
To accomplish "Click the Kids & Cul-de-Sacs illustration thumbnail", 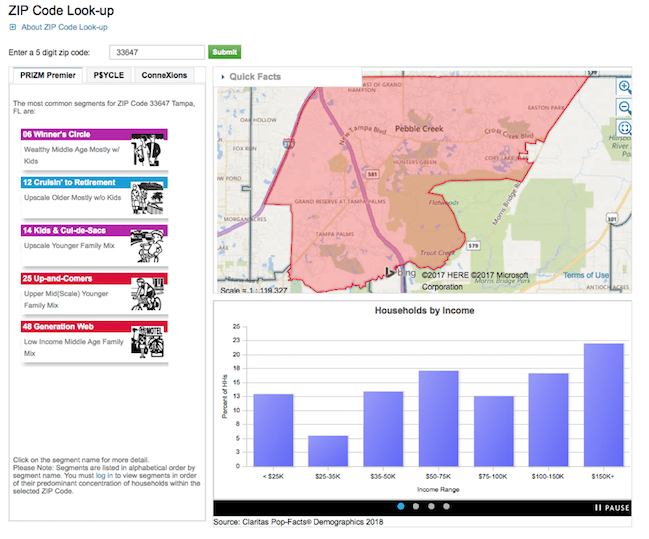I will (x=147, y=246).
